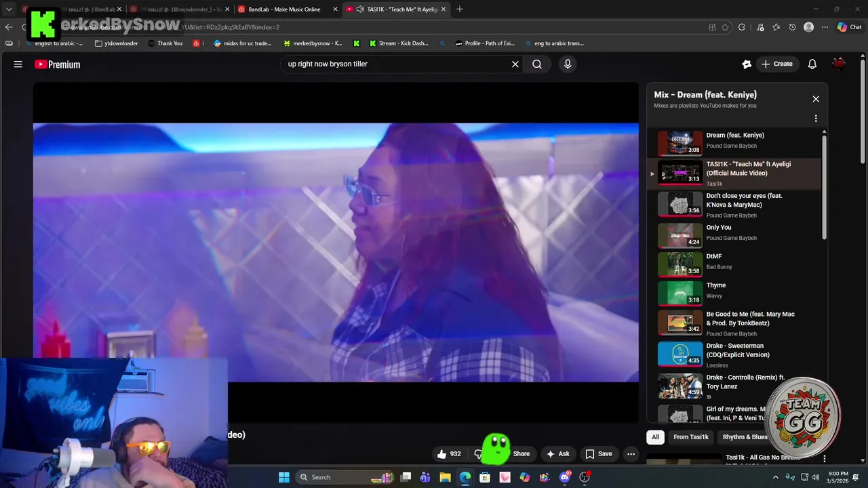Open volume control in system tray
This screenshot has height=488, width=868.
click(816, 477)
